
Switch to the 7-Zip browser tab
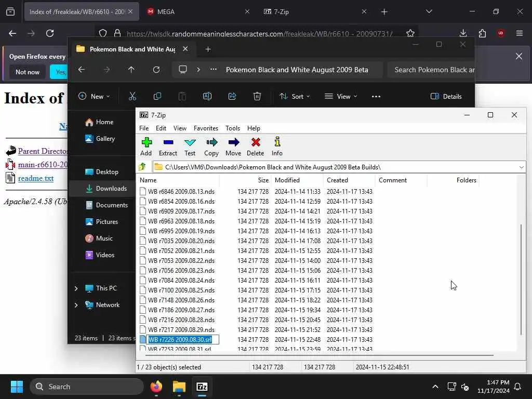point(314,11)
